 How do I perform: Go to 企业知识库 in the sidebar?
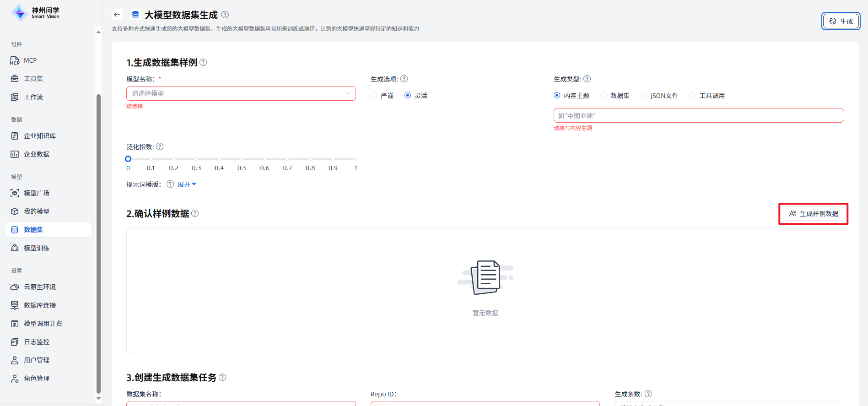pyautogui.click(x=40, y=136)
